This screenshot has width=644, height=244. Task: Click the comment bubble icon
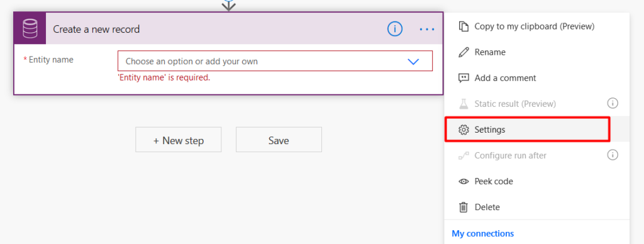[464, 78]
